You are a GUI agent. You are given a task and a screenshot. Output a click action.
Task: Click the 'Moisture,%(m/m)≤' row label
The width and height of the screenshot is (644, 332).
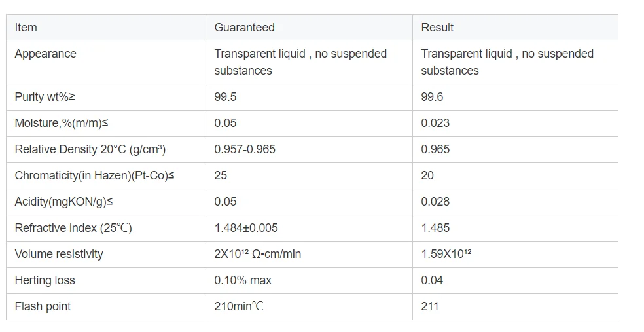58,123
